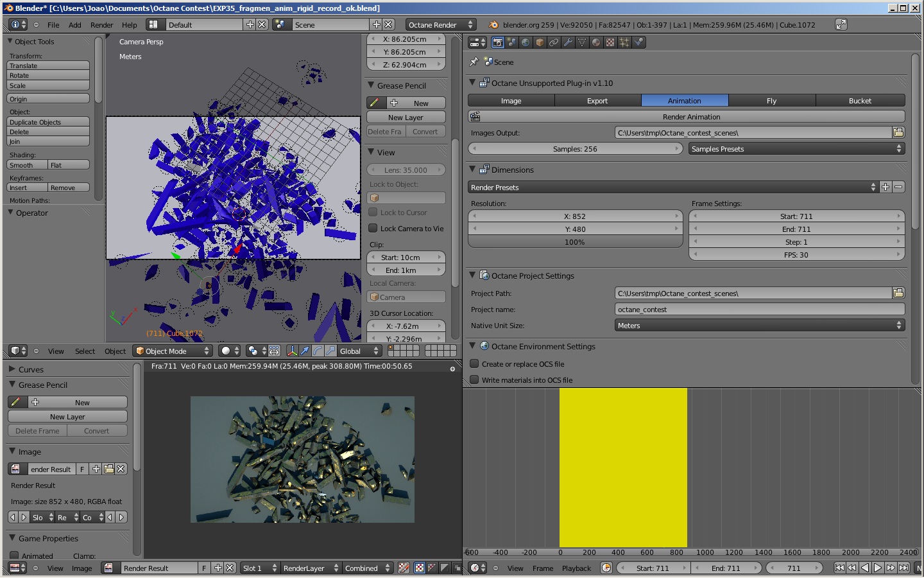Viewport: 924px width, 578px height.
Task: Open the Material sphere properties icon
Action: (x=596, y=42)
